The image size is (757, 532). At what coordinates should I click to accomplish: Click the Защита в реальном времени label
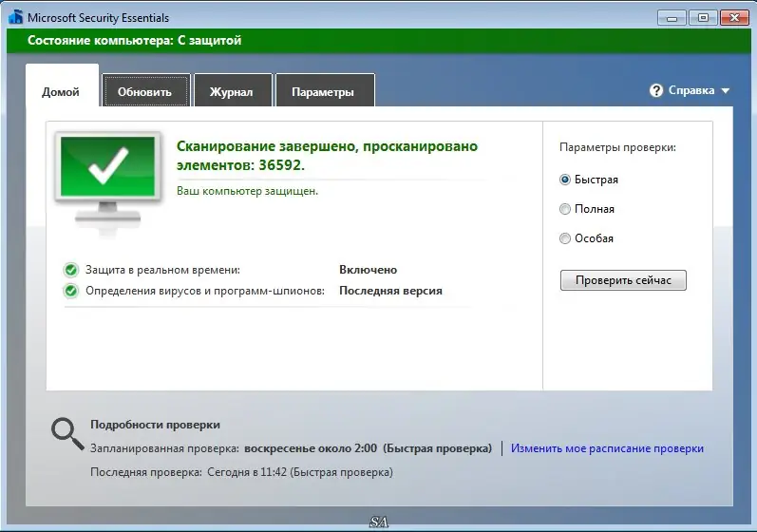pyautogui.click(x=162, y=270)
